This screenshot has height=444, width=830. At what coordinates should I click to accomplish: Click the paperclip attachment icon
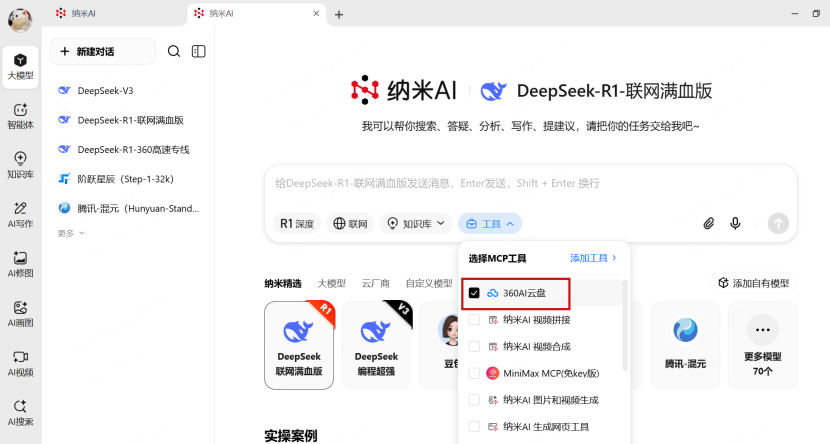(x=709, y=224)
